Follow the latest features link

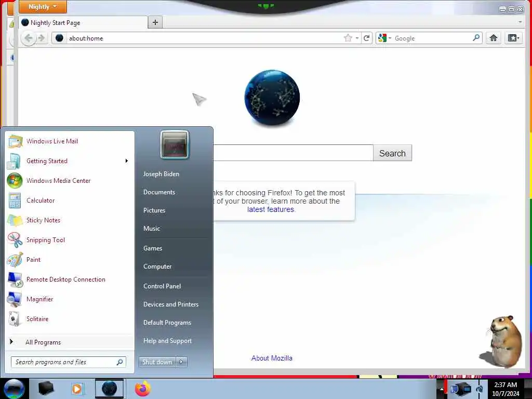270,210
